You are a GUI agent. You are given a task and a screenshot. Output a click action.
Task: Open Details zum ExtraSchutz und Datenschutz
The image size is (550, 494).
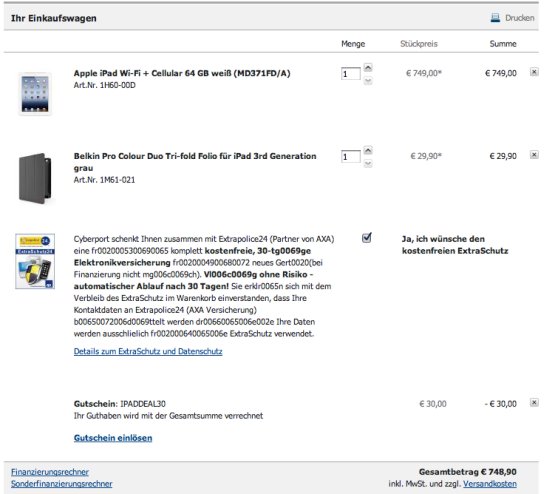pos(148,351)
